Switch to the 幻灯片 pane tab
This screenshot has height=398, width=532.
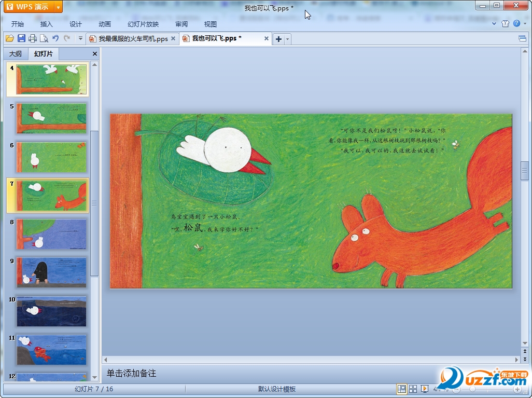(x=44, y=53)
